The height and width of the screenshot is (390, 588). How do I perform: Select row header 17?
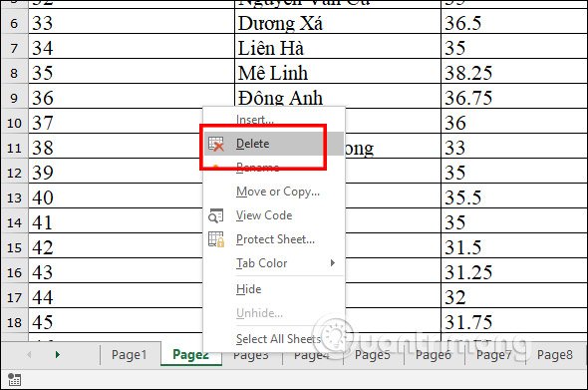coord(14,297)
